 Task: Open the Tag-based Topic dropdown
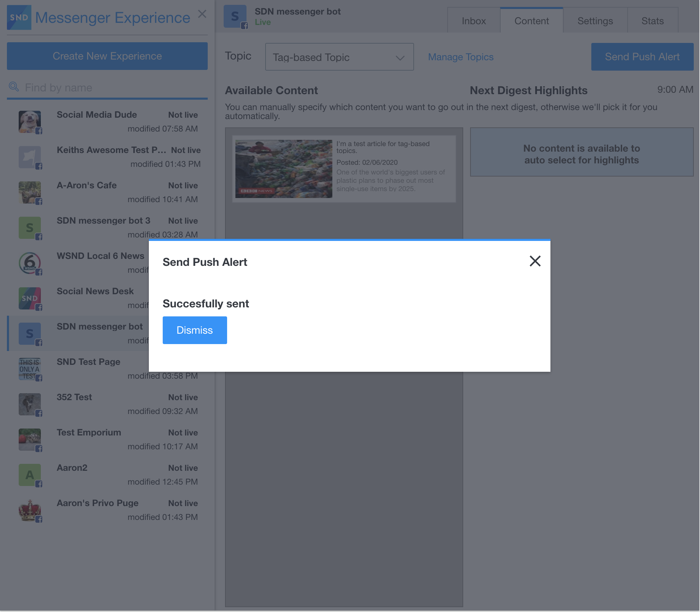click(x=339, y=57)
